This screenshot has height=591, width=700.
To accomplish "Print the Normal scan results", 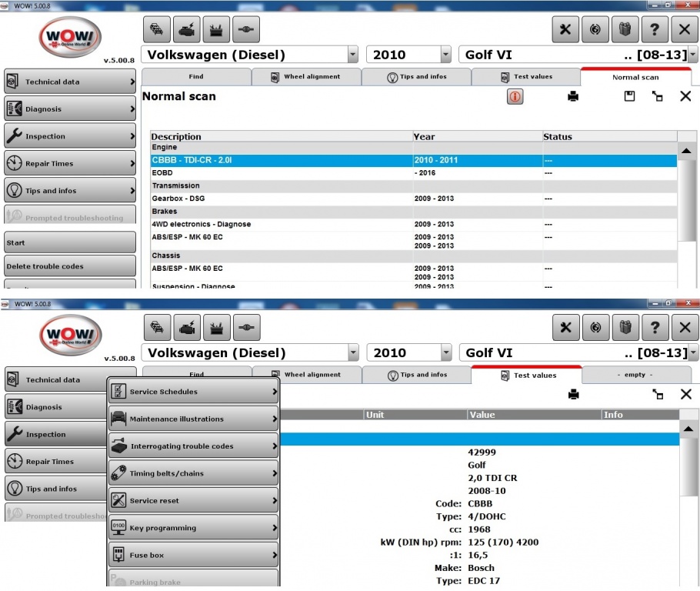I will click(x=573, y=96).
